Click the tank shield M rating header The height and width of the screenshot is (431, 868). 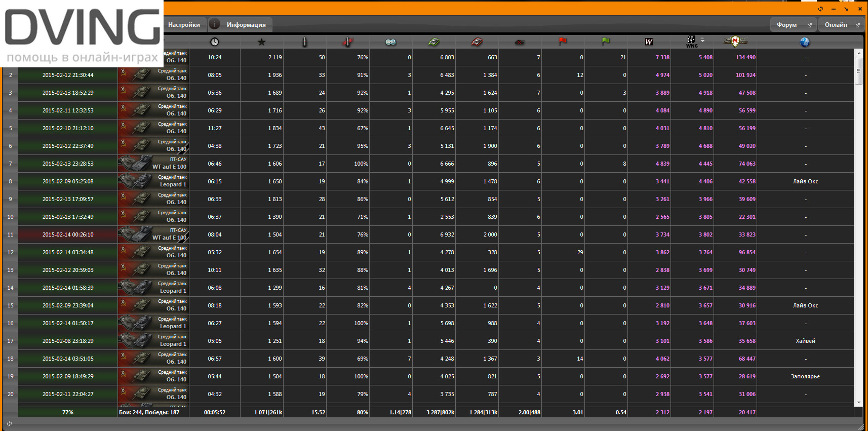(735, 42)
